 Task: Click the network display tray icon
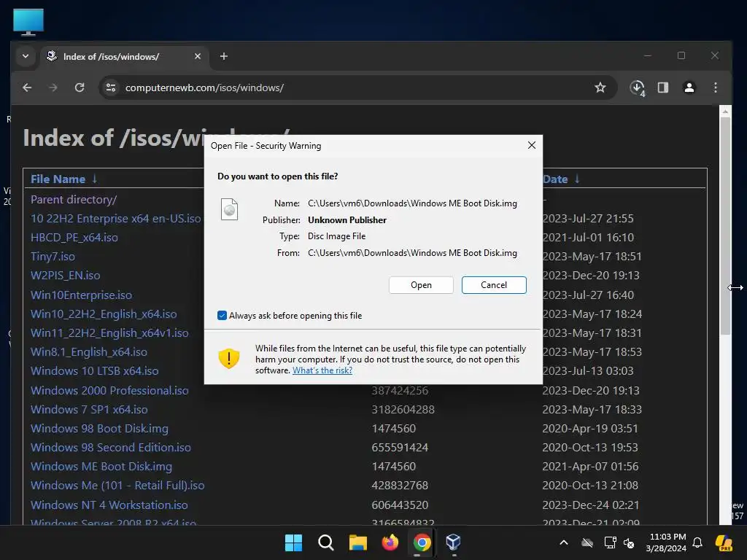(611, 542)
